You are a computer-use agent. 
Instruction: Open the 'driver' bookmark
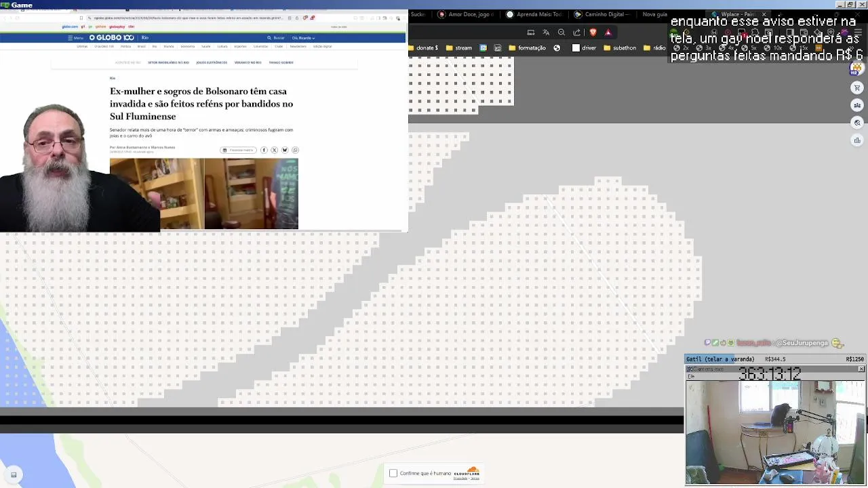[585, 48]
